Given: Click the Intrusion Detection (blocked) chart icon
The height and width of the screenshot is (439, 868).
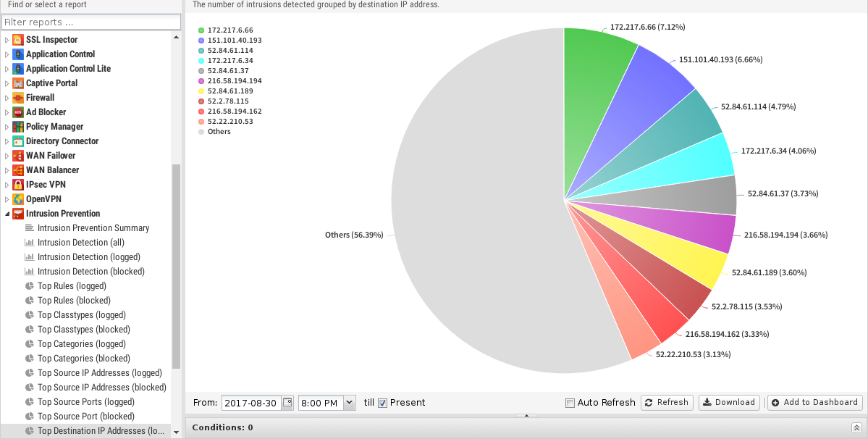Looking at the screenshot, I should (30, 271).
